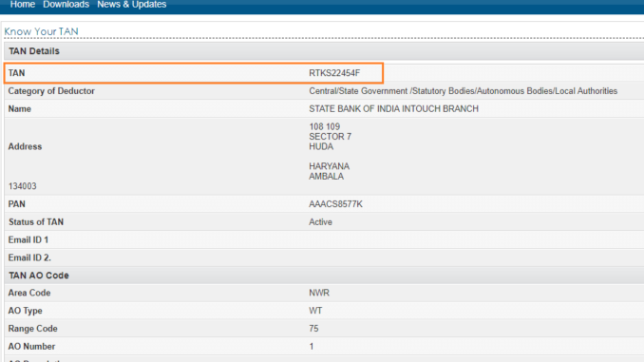The width and height of the screenshot is (644, 362).
Task: Select the Central/State Government category text
Action: pyautogui.click(x=463, y=91)
